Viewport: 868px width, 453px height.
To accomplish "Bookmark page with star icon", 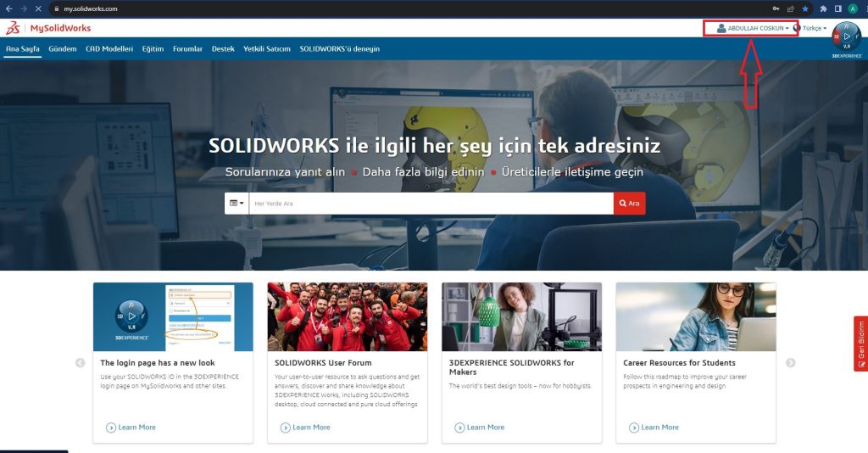I will tap(805, 8).
